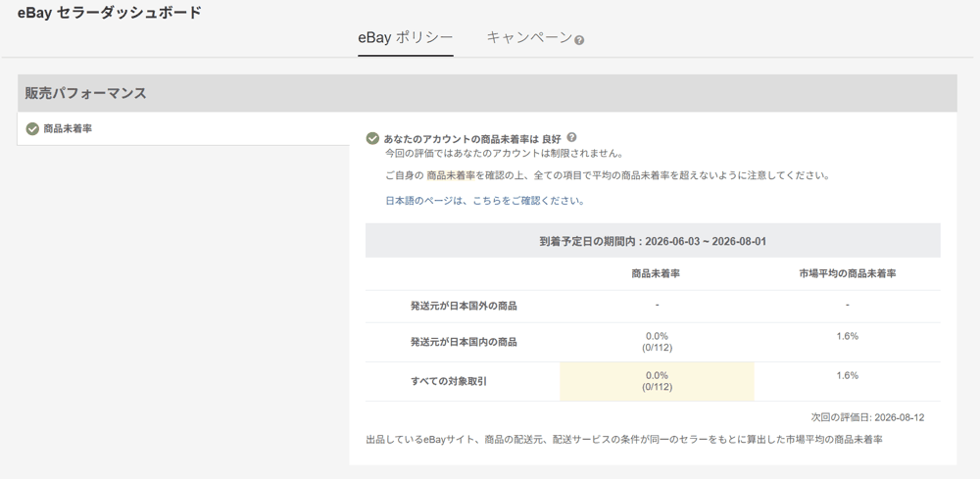The width and height of the screenshot is (980, 479).
Task: Click the 発送元が日本国内の商品 row label
Action: click(x=464, y=342)
